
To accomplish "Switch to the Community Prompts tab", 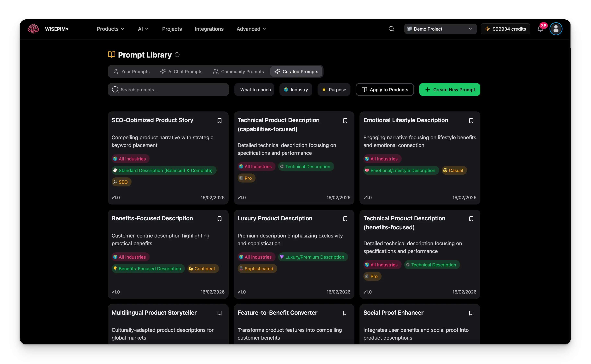I will pos(238,72).
